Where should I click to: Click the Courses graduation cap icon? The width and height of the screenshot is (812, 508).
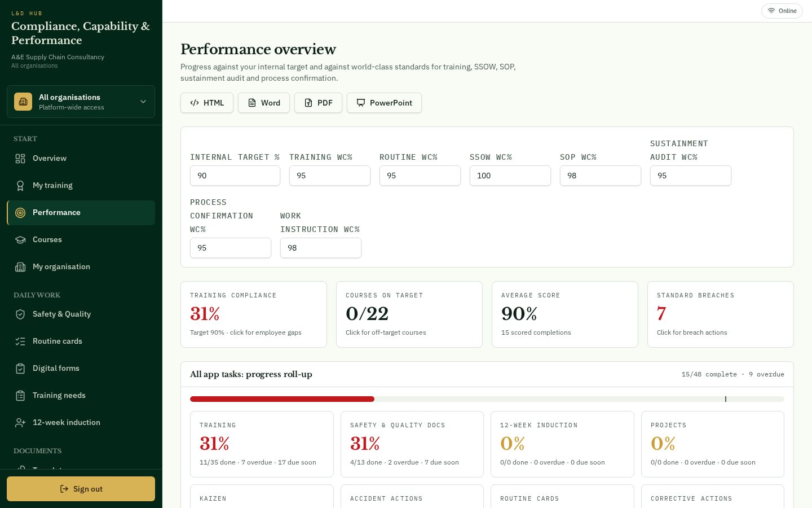click(20, 240)
